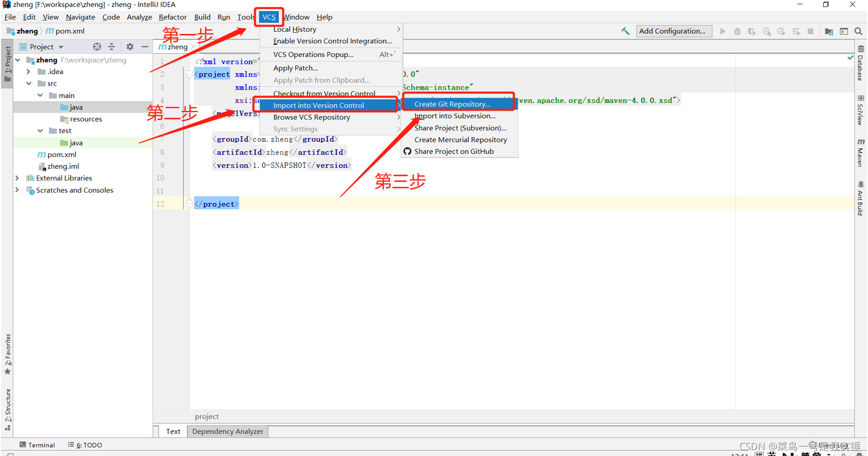
Task: Click fold marker on project tag line
Action: click(x=189, y=74)
